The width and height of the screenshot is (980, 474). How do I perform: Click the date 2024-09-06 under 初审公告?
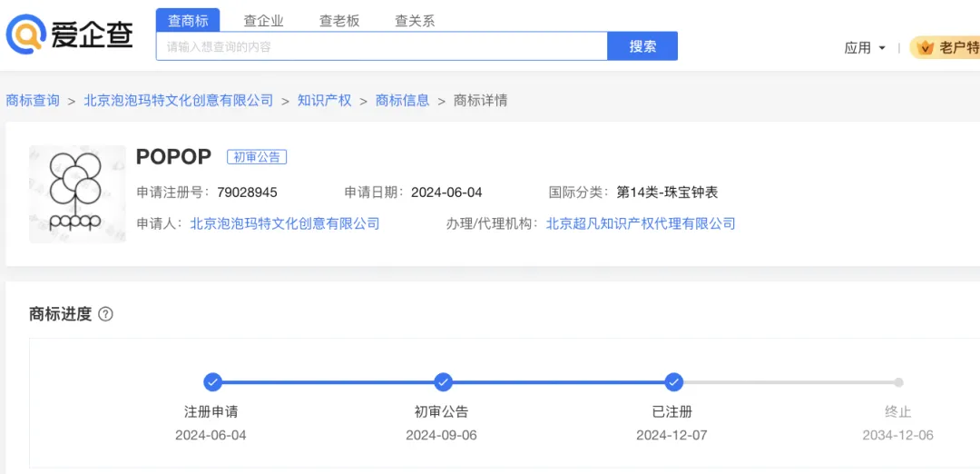(441, 435)
